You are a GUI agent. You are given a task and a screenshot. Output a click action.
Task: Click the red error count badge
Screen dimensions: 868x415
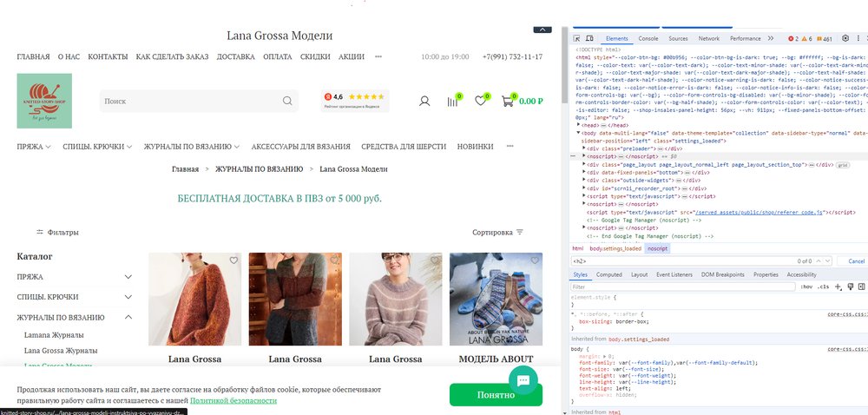[793, 39]
